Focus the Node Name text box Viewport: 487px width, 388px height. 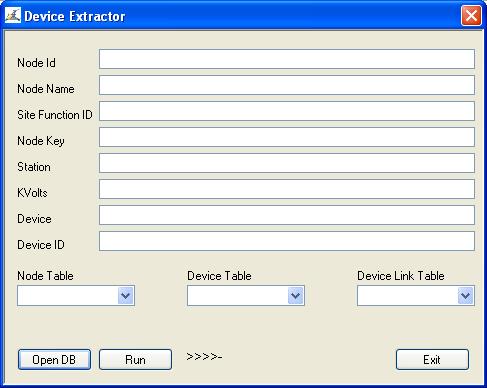287,85
